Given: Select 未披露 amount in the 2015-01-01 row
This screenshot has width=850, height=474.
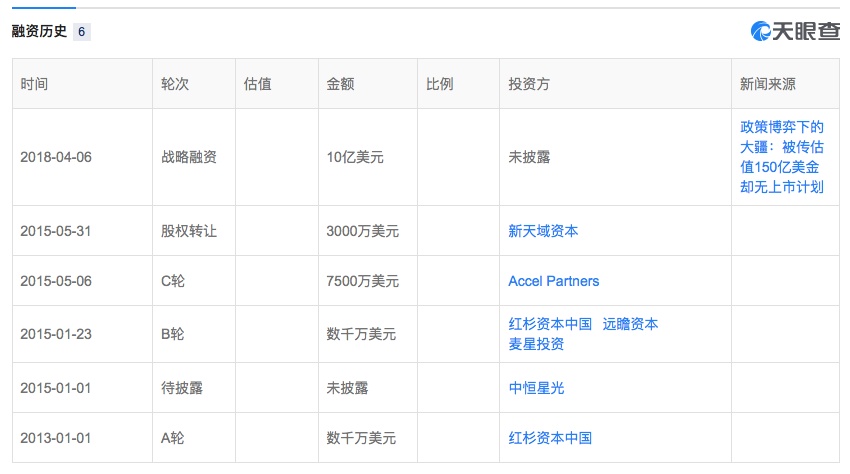Looking at the screenshot, I should click(x=347, y=388).
